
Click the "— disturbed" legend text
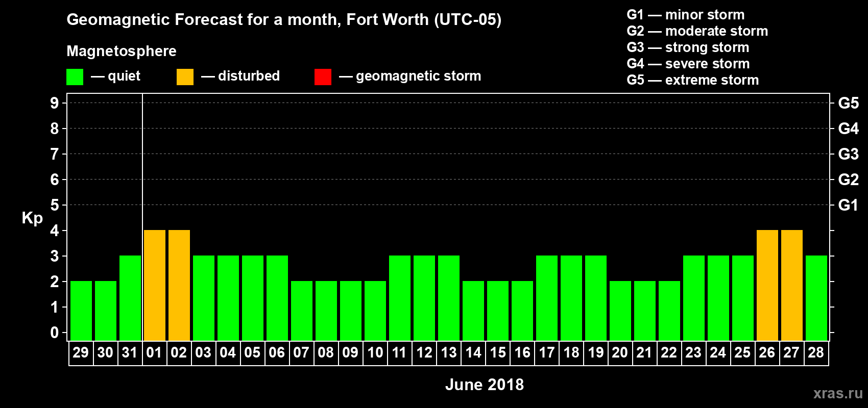240,76
